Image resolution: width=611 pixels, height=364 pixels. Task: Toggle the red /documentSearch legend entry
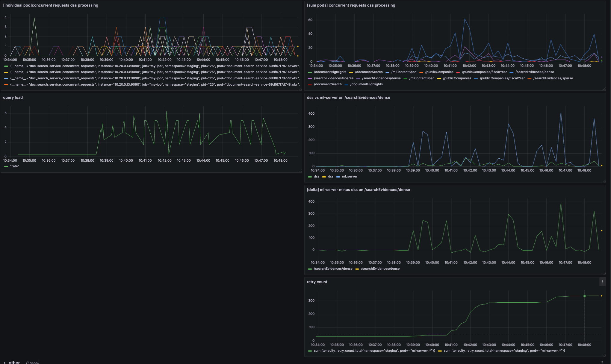[x=327, y=84]
